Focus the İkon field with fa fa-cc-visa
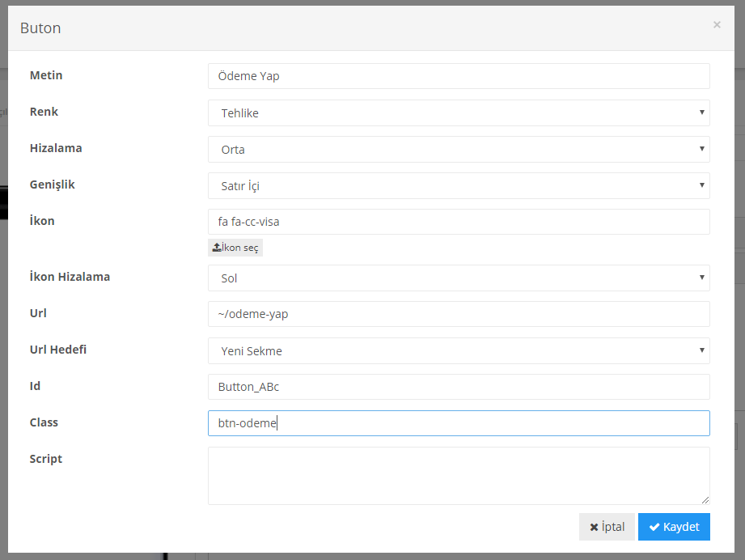Viewport: 745px width, 560px height. pos(459,222)
